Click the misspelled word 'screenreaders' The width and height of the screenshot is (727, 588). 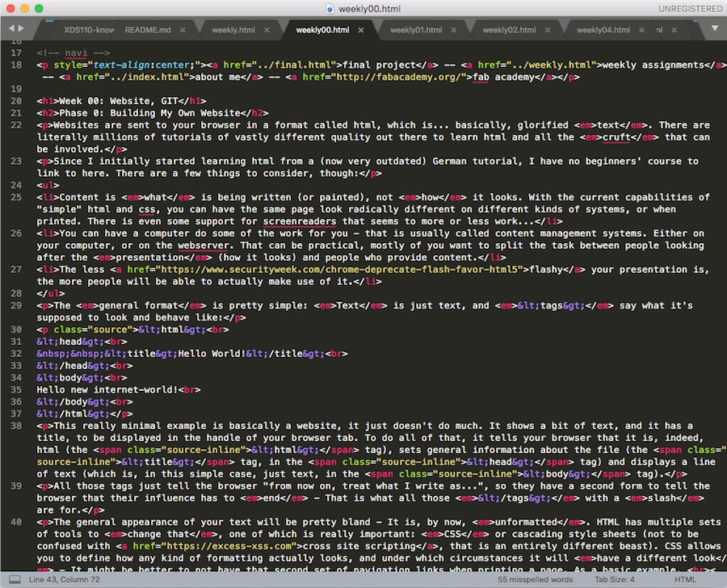[300, 221]
